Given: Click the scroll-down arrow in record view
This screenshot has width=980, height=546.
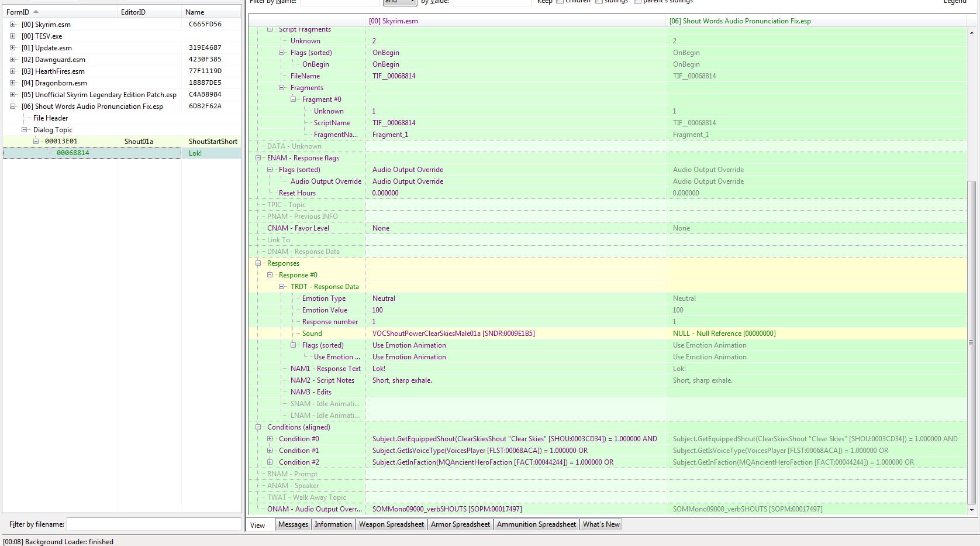Looking at the screenshot, I should click(972, 510).
